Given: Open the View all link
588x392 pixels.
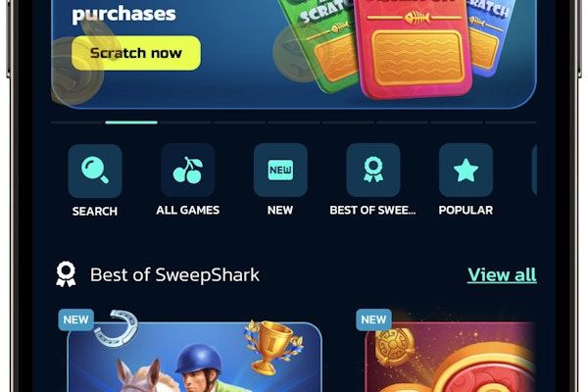Looking at the screenshot, I should [x=502, y=274].
